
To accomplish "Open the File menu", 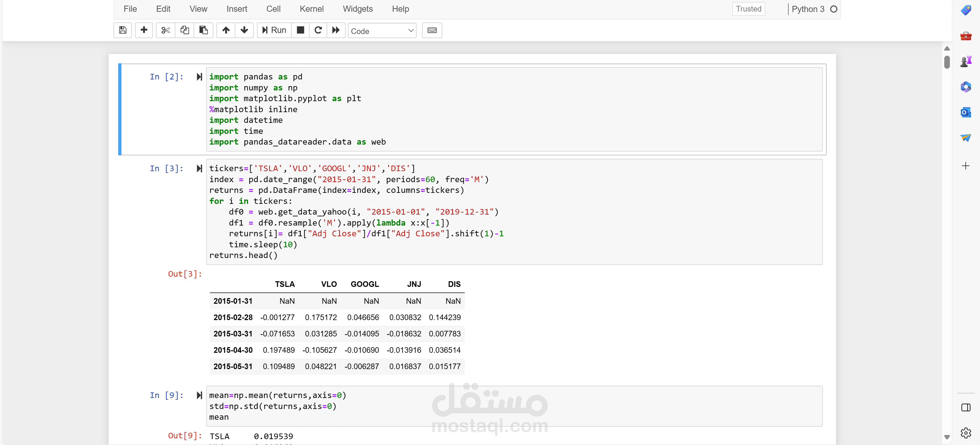I will pyautogui.click(x=130, y=9).
